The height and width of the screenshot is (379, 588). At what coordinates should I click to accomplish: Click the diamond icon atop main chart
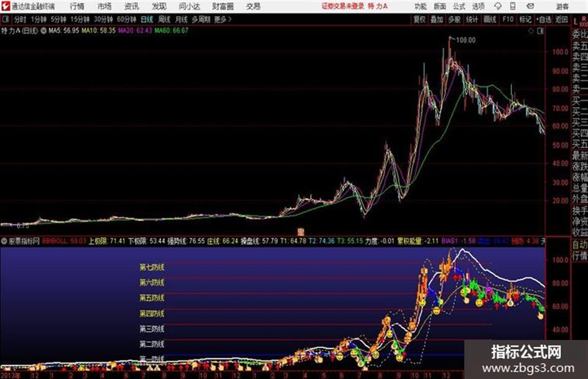(x=531, y=31)
